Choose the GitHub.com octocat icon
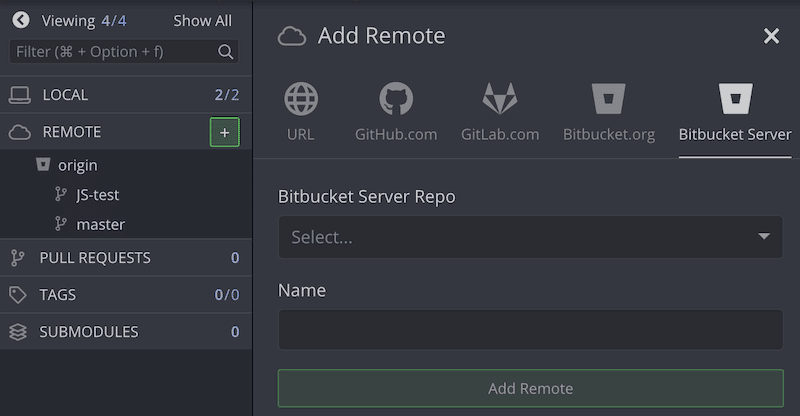800x416 pixels. (x=396, y=100)
